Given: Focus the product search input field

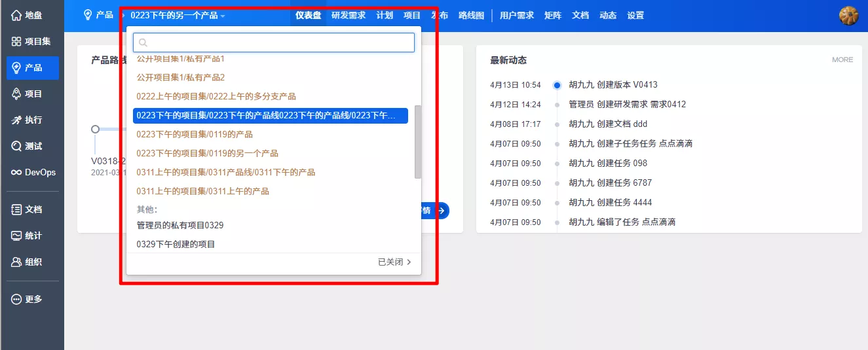Looking at the screenshot, I should 274,43.
